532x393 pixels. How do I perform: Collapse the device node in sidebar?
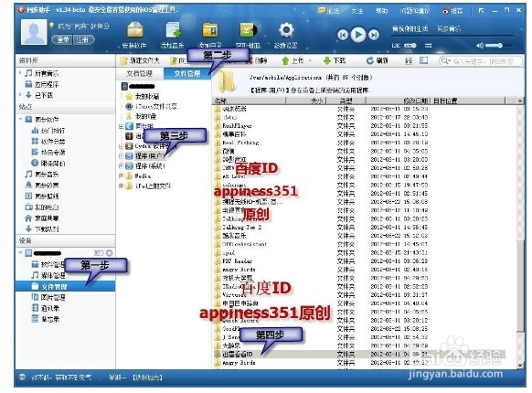coord(20,253)
